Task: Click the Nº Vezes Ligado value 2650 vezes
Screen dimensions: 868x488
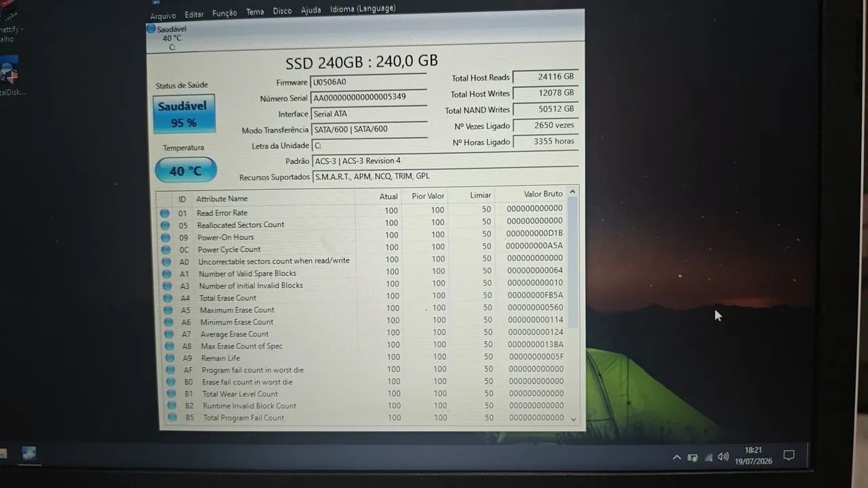Action: click(545, 125)
